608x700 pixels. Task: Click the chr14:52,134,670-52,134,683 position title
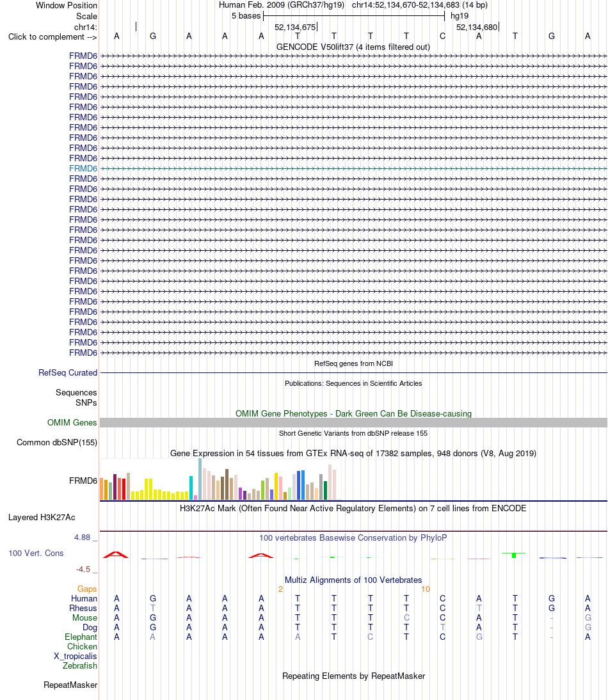pos(420,5)
